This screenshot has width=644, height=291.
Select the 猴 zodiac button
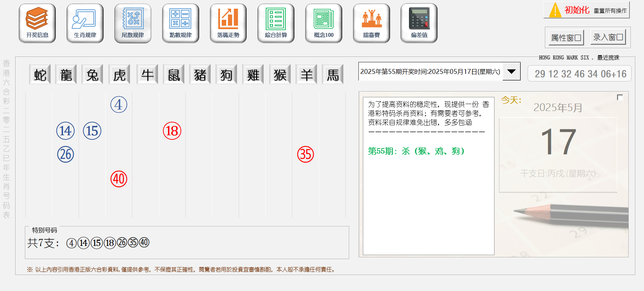(280, 74)
